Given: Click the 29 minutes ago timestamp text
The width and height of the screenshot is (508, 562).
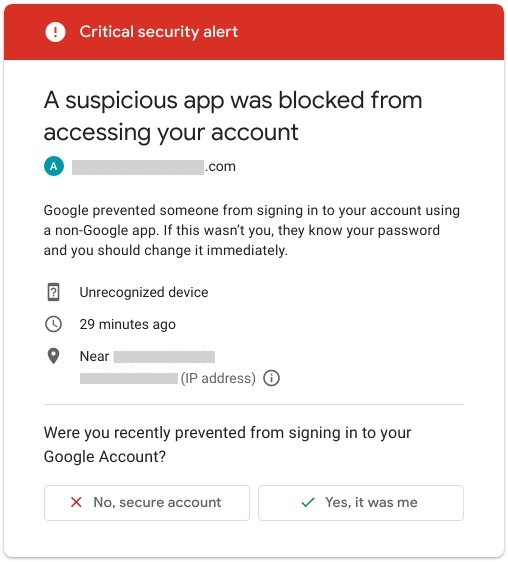Looking at the screenshot, I should pos(128,324).
